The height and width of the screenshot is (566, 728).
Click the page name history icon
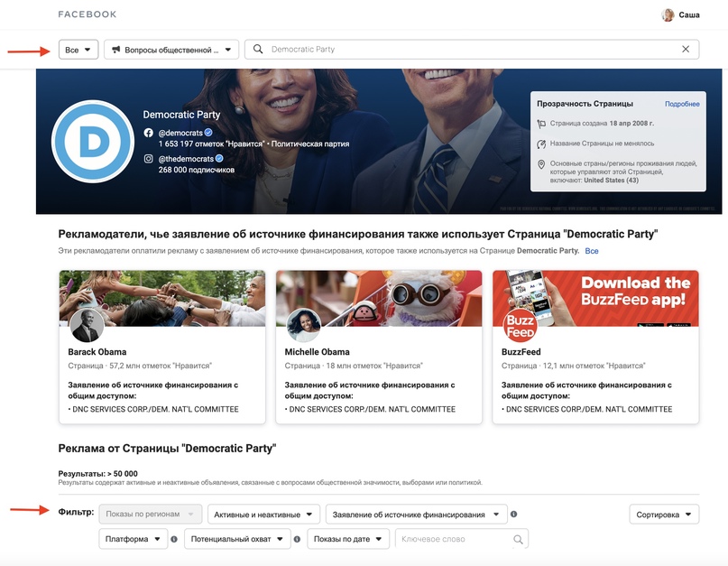pos(541,144)
